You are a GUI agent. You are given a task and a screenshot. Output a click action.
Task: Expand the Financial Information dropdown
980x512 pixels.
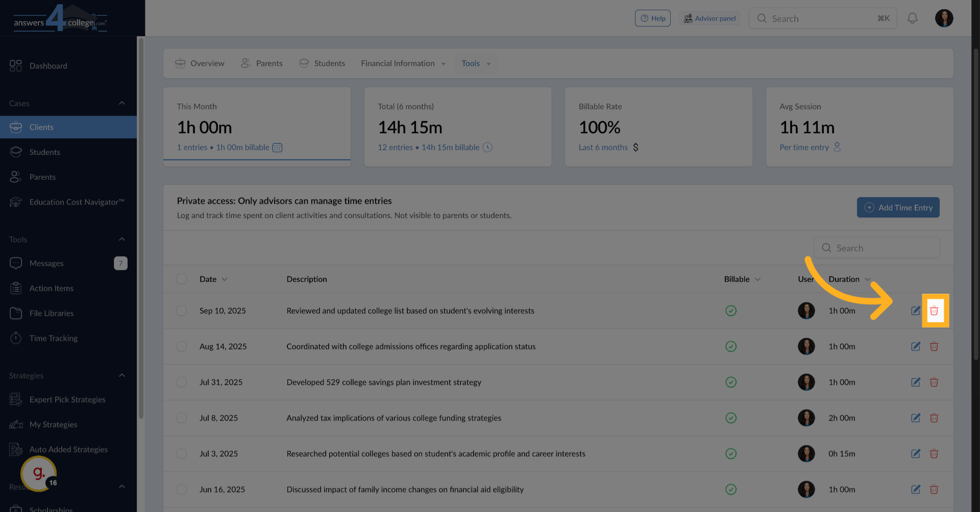pos(403,63)
